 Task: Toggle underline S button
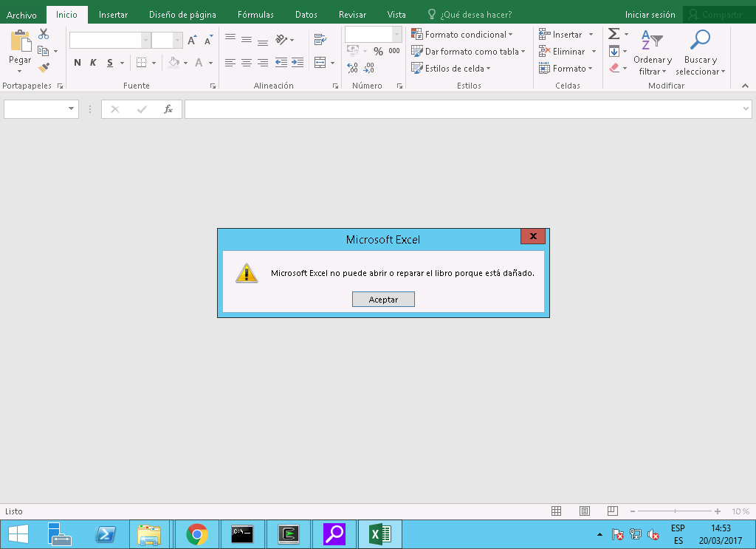[110, 63]
